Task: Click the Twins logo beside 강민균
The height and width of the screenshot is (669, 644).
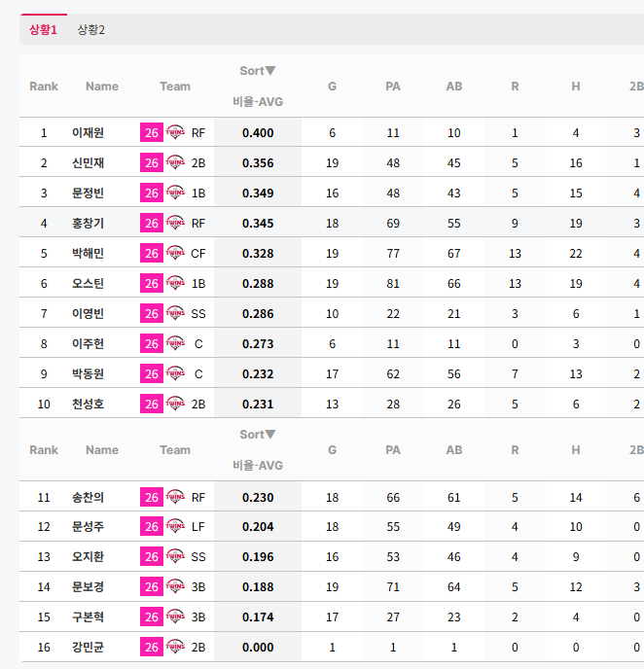Action: 175,647
